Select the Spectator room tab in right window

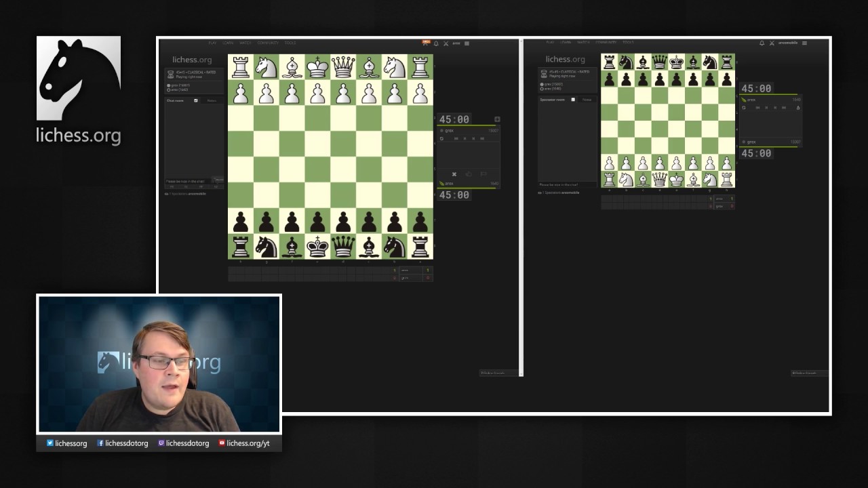pyautogui.click(x=552, y=100)
